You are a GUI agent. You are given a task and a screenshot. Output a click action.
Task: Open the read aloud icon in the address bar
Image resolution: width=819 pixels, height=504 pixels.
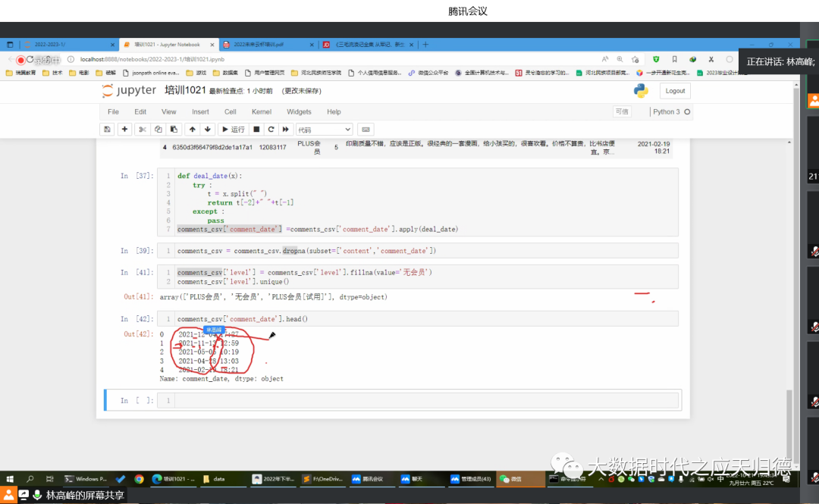pyautogui.click(x=605, y=60)
